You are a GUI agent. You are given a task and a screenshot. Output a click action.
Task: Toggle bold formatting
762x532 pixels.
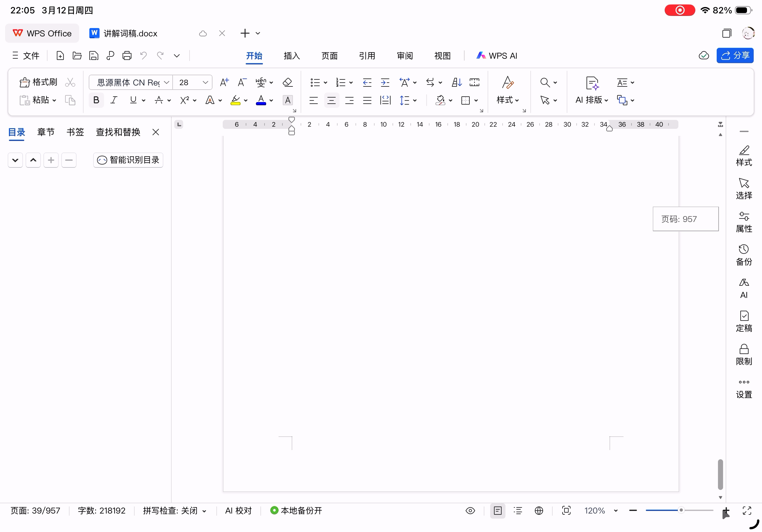[96, 100]
